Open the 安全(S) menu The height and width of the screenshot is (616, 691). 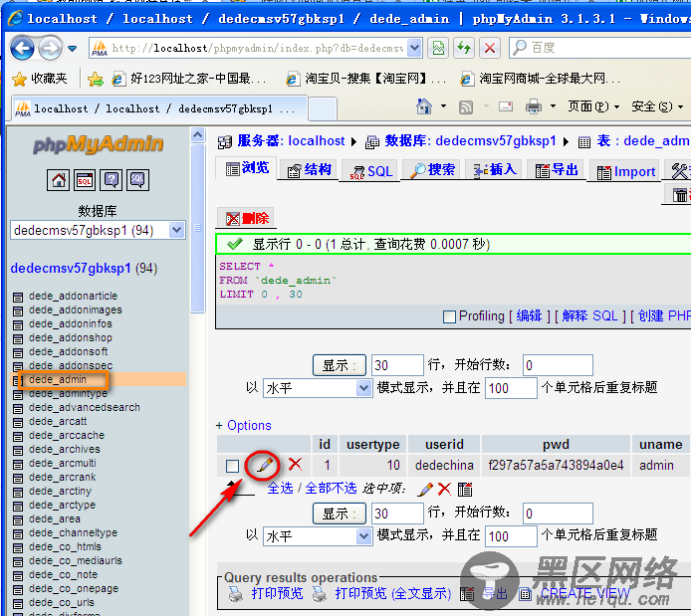[656, 106]
